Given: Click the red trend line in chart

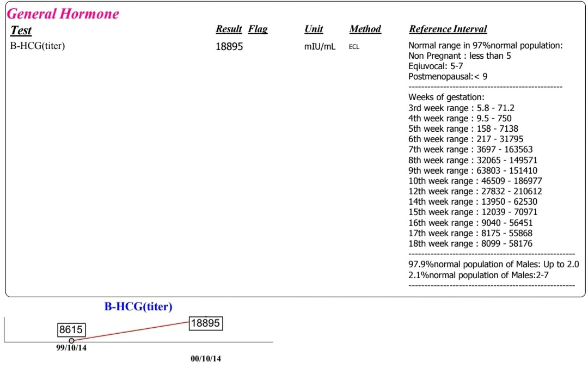Looking at the screenshot, I should [131, 331].
